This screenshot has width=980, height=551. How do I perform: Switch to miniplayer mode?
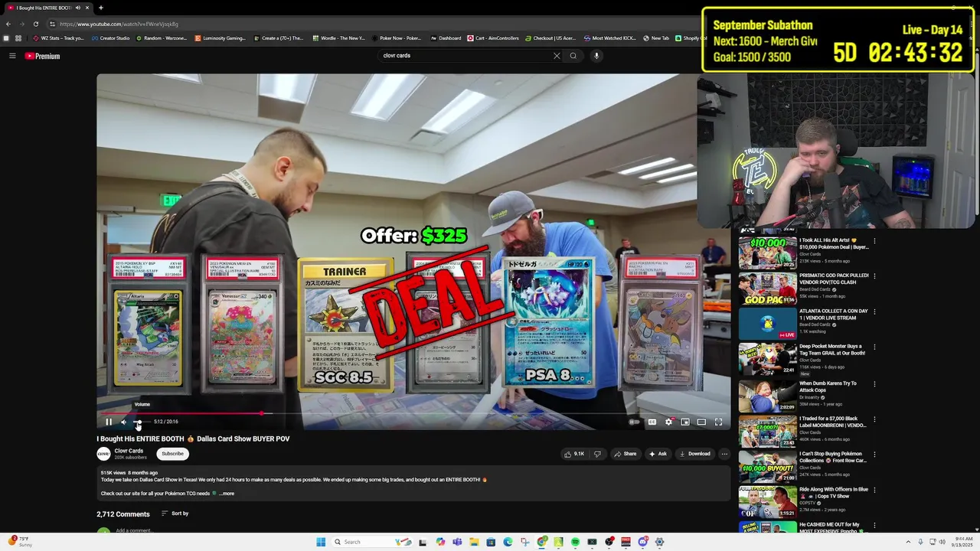(685, 422)
